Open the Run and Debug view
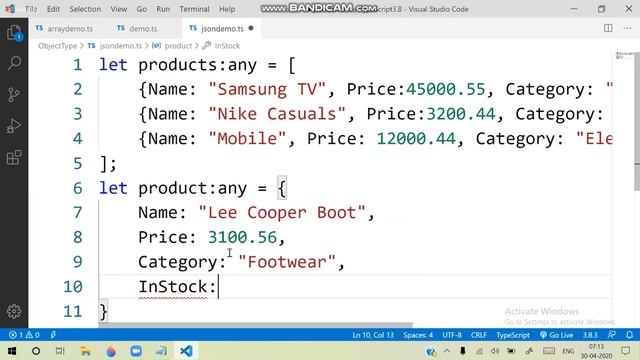 point(14,126)
